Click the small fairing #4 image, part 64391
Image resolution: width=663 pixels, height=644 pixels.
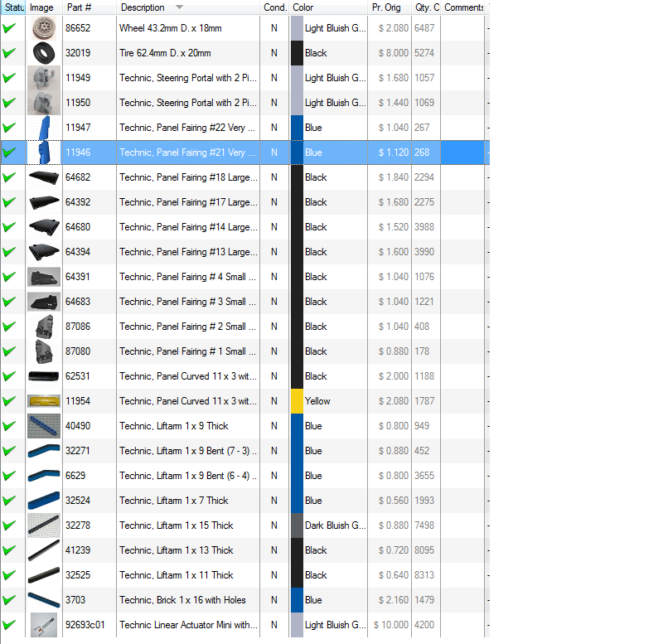[44, 277]
